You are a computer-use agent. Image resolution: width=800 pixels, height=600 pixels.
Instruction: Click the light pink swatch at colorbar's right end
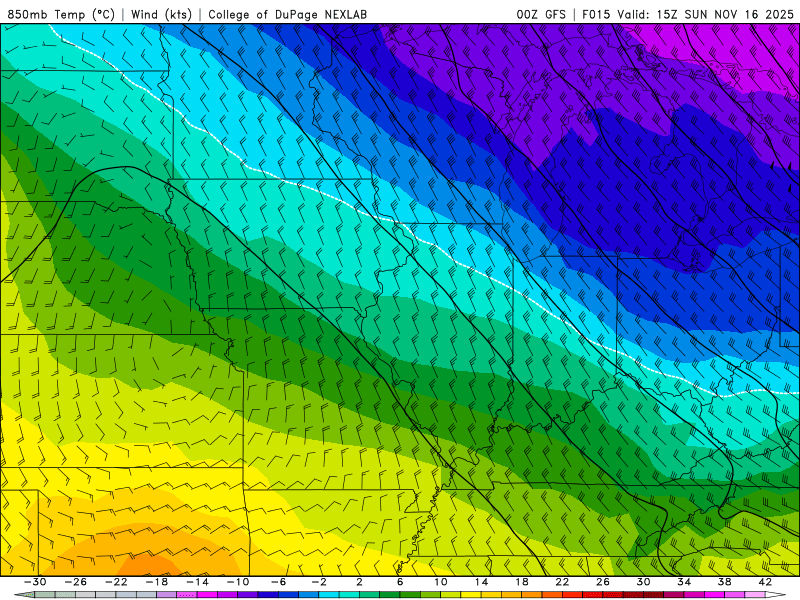[x=755, y=594]
